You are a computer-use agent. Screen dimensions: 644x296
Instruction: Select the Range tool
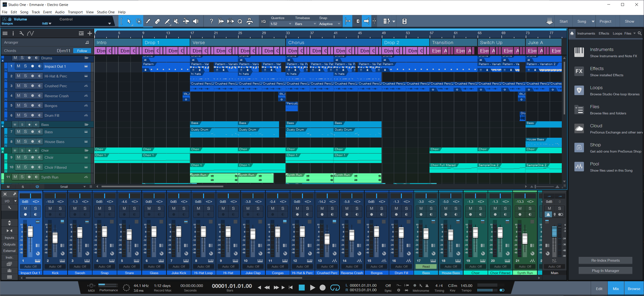click(138, 21)
